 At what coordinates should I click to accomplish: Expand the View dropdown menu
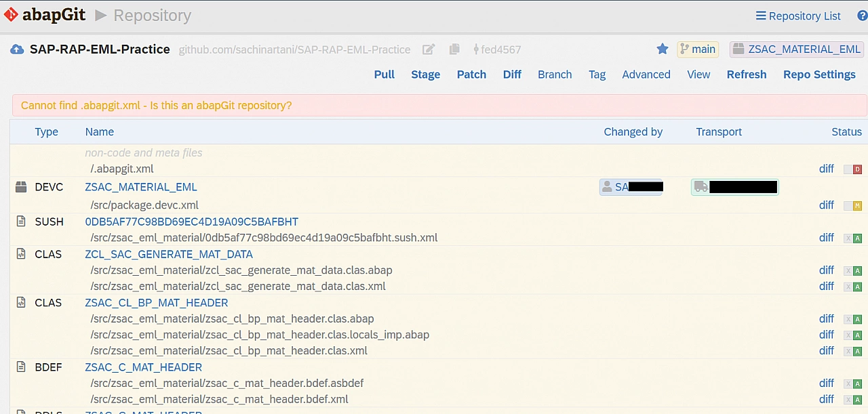[698, 75]
